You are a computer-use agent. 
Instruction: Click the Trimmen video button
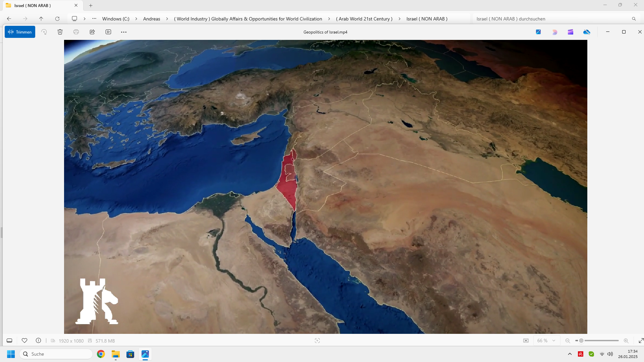(20, 32)
